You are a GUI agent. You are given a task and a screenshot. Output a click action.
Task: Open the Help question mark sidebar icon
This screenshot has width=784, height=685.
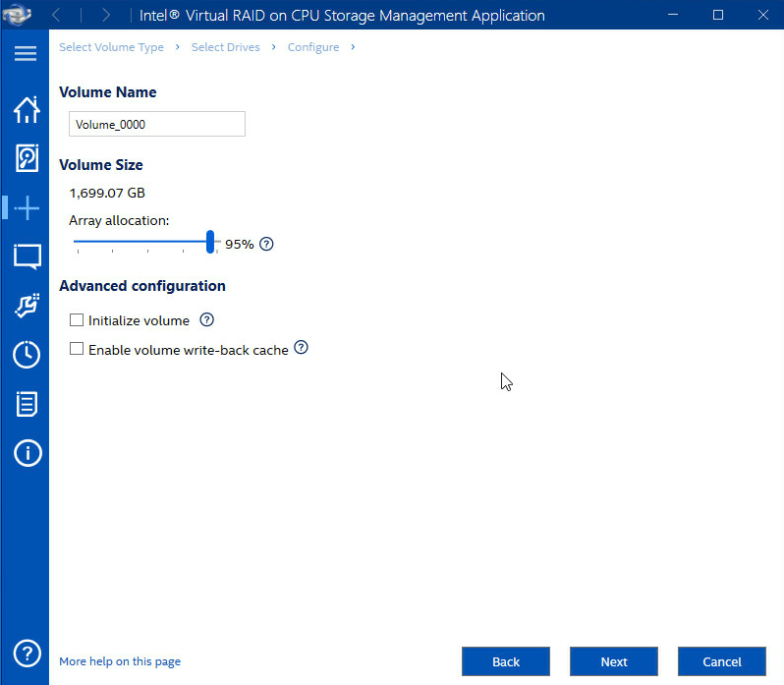tap(27, 653)
